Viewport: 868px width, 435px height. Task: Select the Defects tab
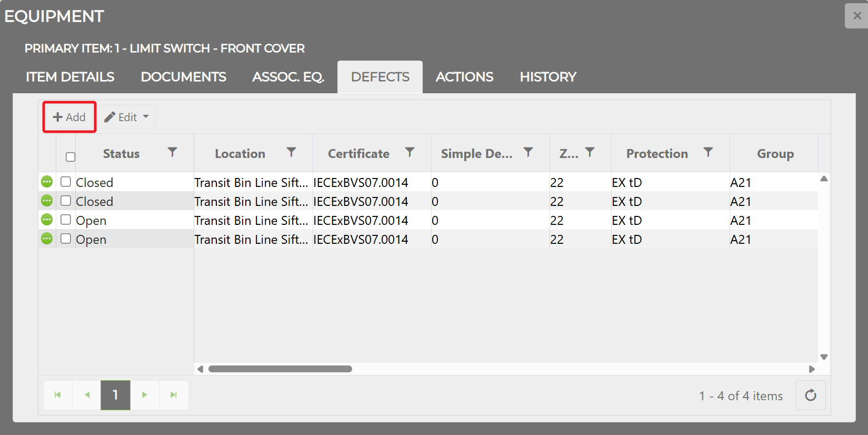click(x=380, y=77)
